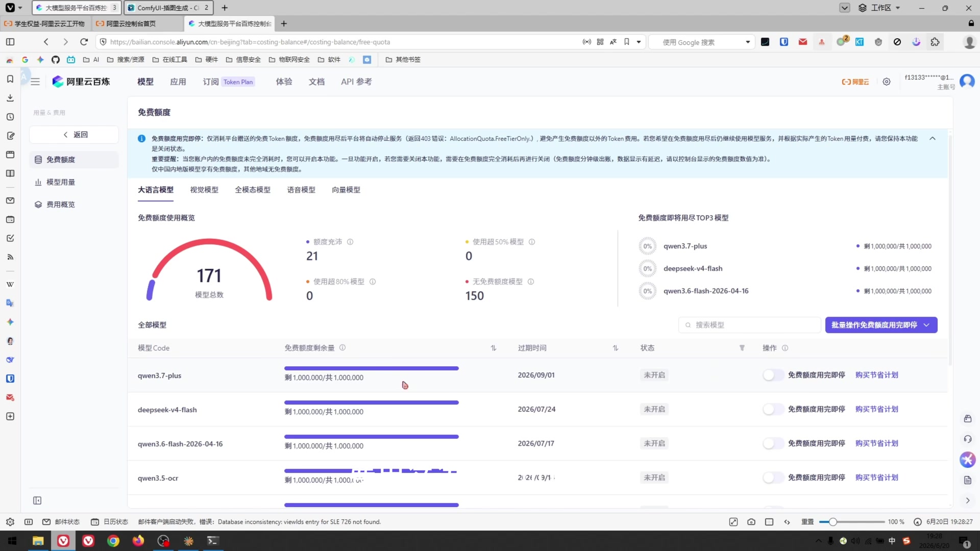The height and width of the screenshot is (551, 980).
Task: Open the QR code icon in address bar
Action: [600, 42]
